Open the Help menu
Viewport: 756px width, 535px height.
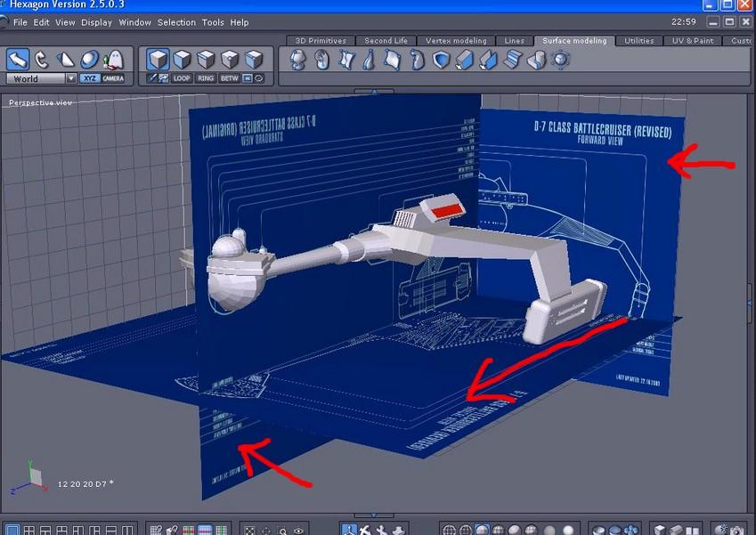coord(240,22)
